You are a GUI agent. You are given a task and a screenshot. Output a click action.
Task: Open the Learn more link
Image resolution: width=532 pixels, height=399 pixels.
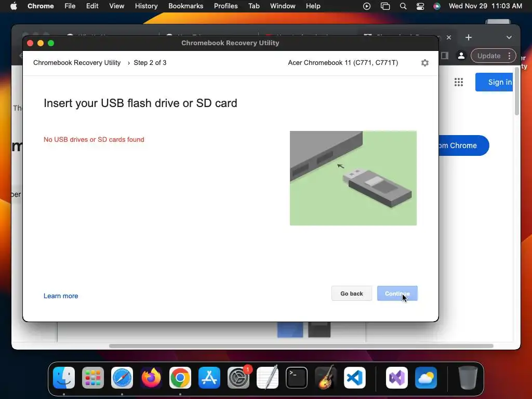click(x=61, y=296)
